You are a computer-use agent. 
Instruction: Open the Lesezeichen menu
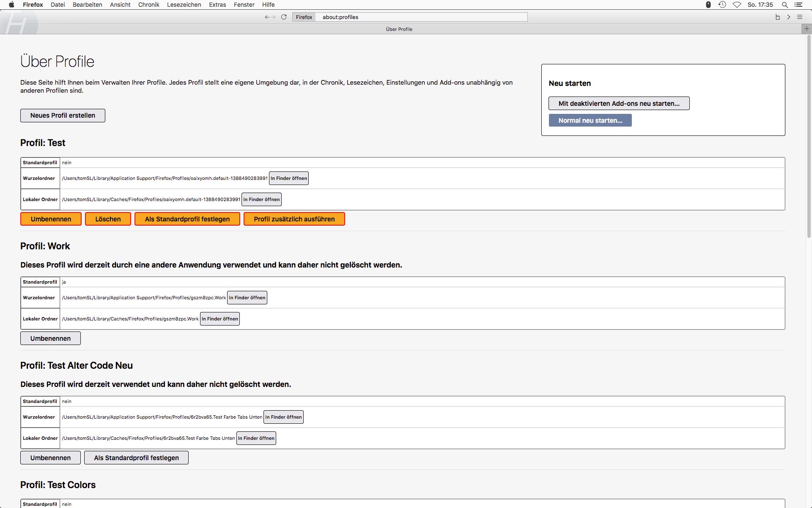point(184,5)
